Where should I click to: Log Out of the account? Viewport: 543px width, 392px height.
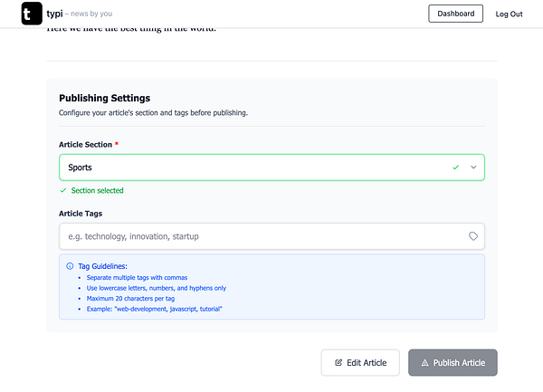[x=510, y=14]
